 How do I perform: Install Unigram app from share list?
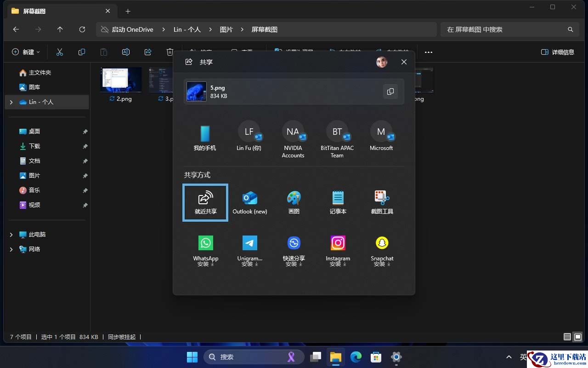tap(249, 251)
